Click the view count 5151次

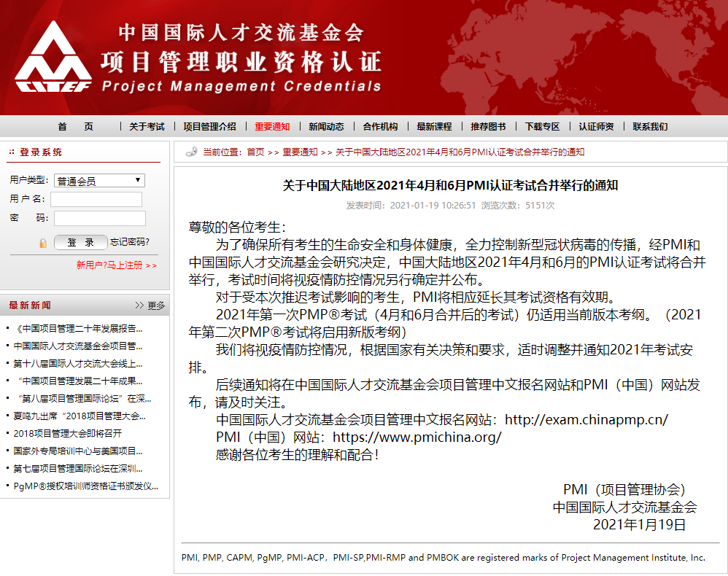coord(540,205)
